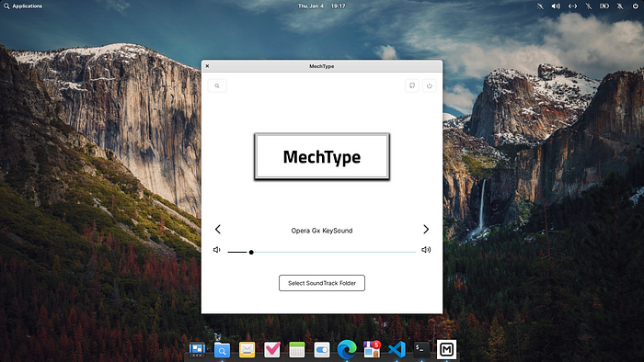The width and height of the screenshot is (644, 362).
Task: Click the Opera Gx KeySound label
Action: coord(322,231)
